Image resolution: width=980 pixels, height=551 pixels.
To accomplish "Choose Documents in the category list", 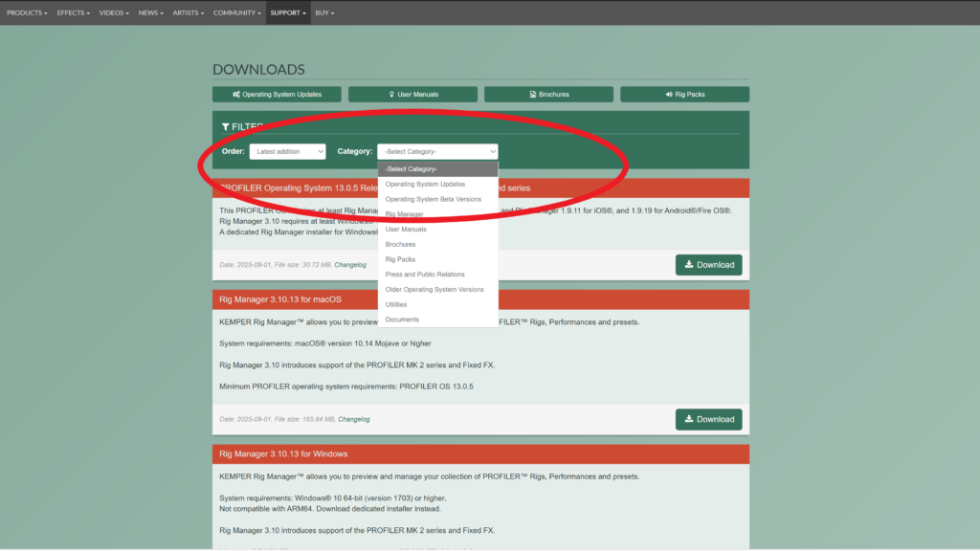I will (402, 320).
